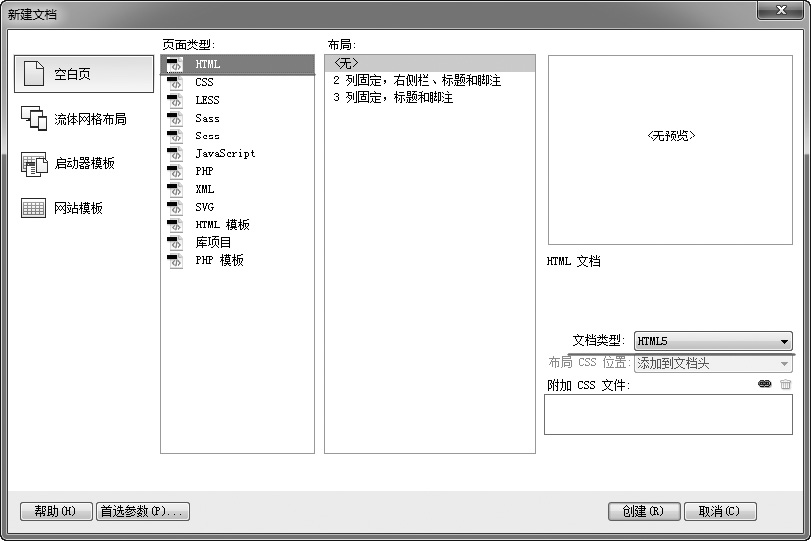
Task: Select HTML in the page type list
Action: [237, 64]
